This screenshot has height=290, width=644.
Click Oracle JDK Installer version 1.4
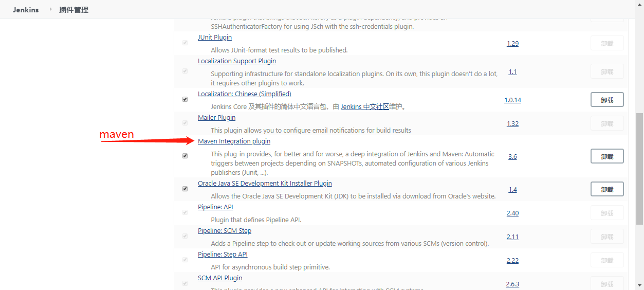(x=512, y=190)
